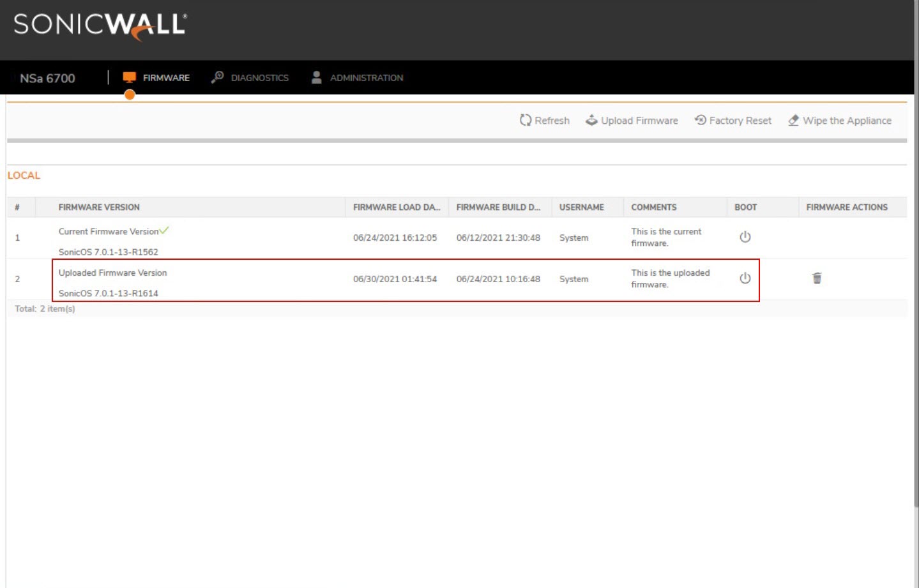Delete uploaded firmware using the trash icon
919x588 pixels.
click(x=816, y=278)
